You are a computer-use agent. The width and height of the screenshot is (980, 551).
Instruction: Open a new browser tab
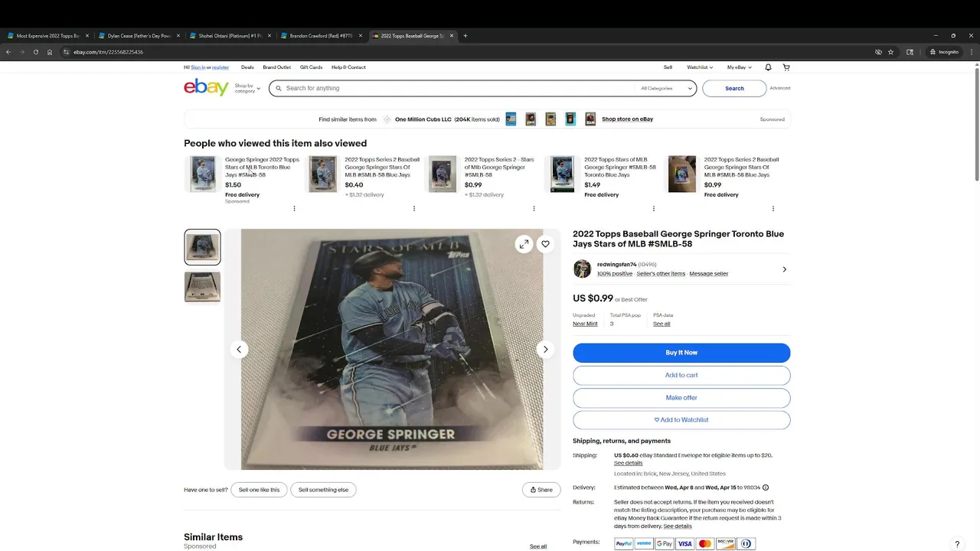click(x=465, y=36)
